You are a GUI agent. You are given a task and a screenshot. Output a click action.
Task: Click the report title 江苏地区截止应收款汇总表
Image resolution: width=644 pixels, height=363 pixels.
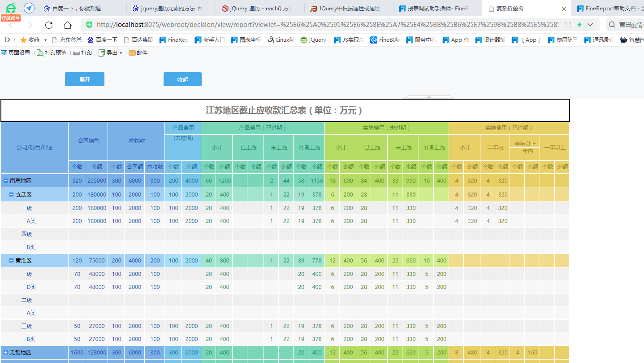[x=284, y=110]
